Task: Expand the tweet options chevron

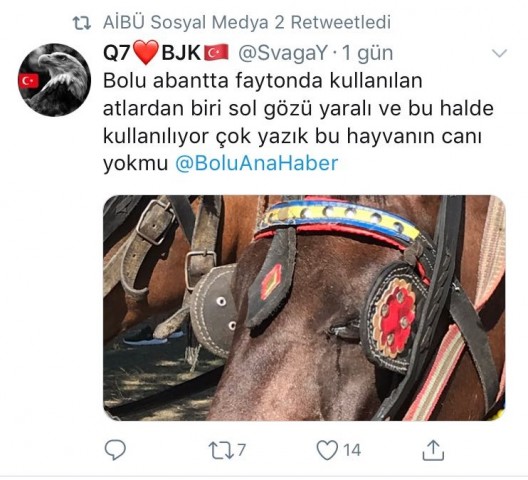Action: click(x=499, y=53)
